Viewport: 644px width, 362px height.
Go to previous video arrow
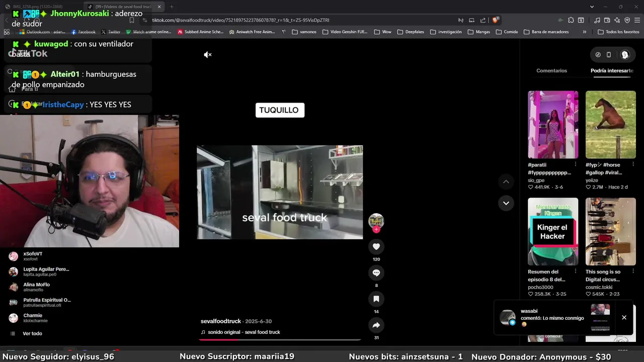pyautogui.click(x=506, y=182)
